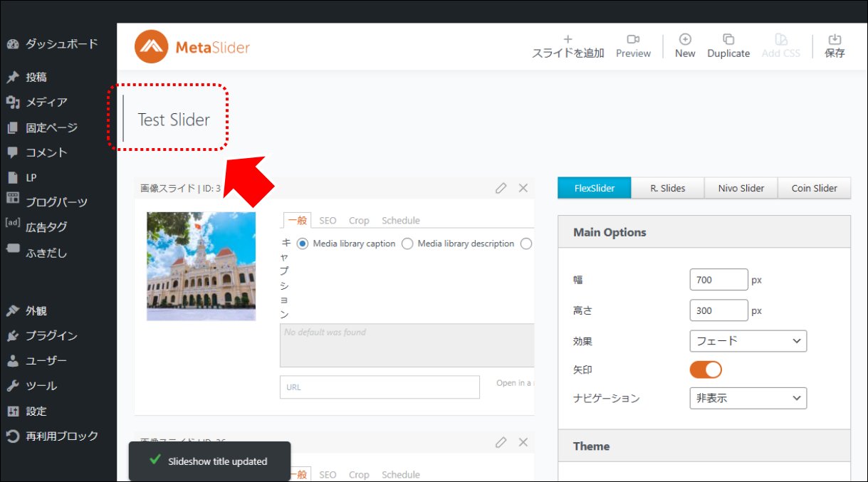868x482 pixels.
Task: Click the Add CSS toolbar icon
Action: (x=781, y=40)
